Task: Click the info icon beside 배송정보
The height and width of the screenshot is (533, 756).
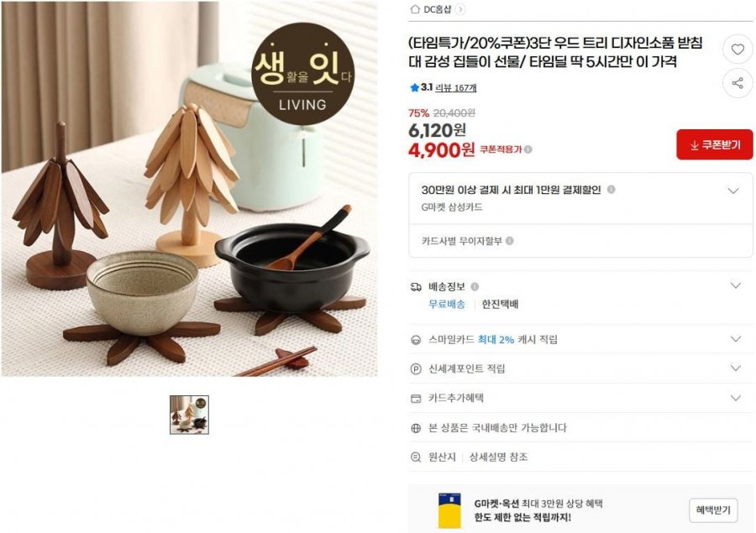Action: pos(475,287)
